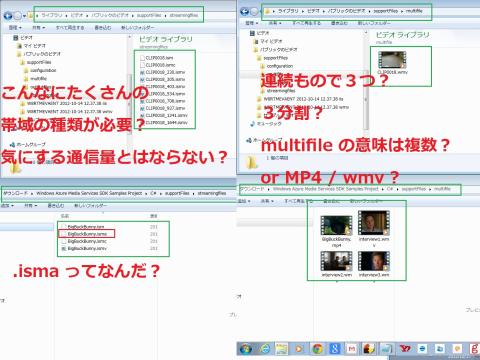Viewport: 480px width, 360px height.
Task: Select the BigBuckBunny.ismc file
Action: pos(84,241)
